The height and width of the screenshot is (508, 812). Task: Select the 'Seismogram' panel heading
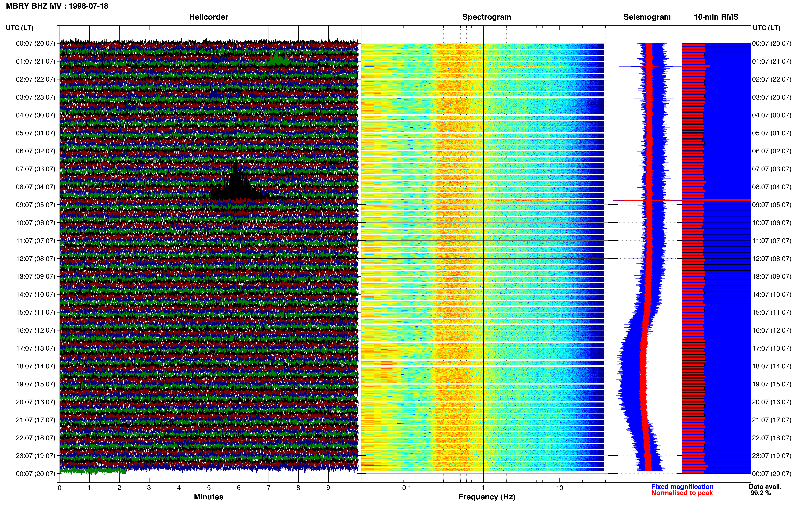(x=647, y=17)
